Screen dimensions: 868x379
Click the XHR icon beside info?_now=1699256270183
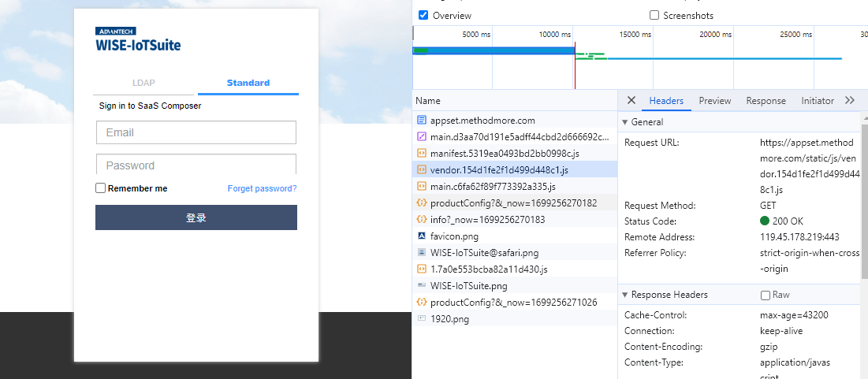click(x=421, y=220)
